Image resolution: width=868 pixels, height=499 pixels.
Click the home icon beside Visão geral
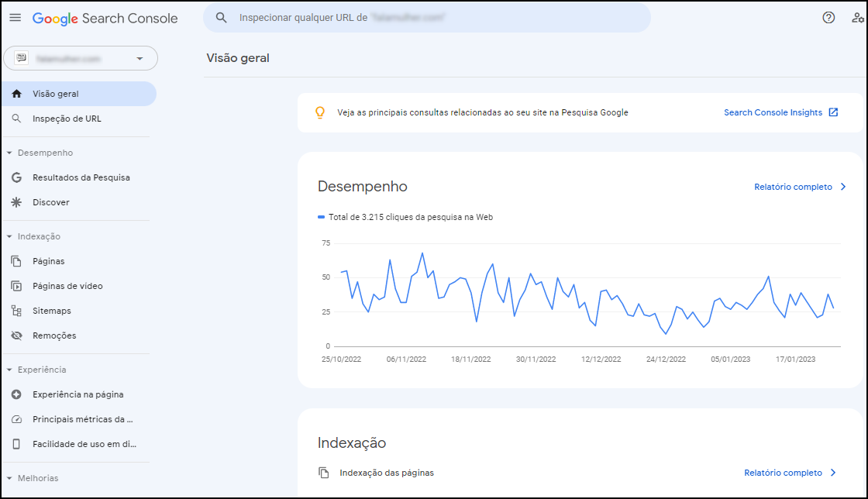tap(16, 94)
